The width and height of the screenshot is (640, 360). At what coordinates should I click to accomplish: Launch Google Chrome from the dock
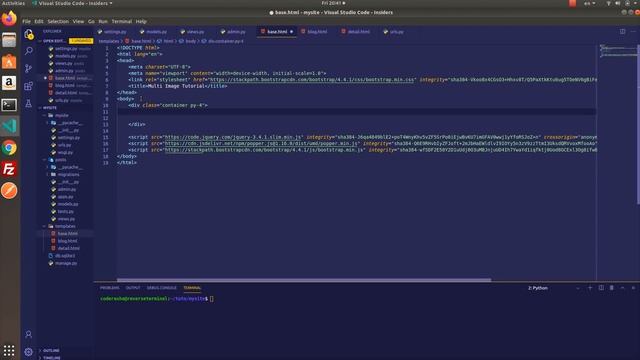click(x=9, y=148)
